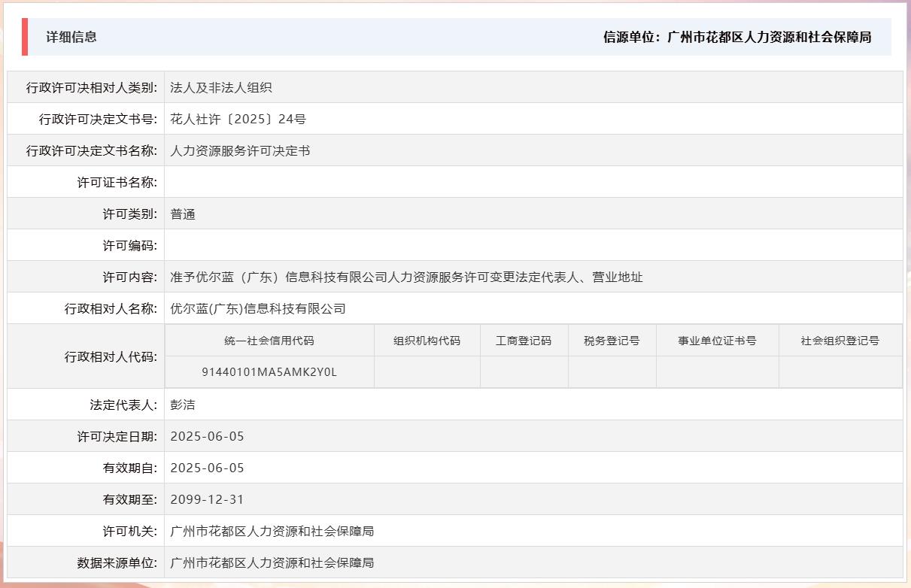Click the 工商登记码 column header
Screen dimensions: 911x588
coord(524,340)
